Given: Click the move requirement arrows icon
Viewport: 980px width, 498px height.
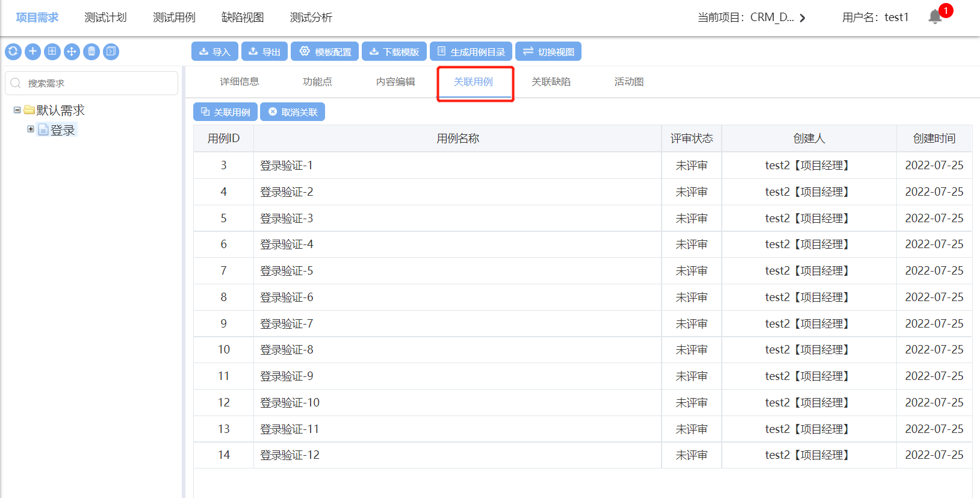Looking at the screenshot, I should 72,52.
